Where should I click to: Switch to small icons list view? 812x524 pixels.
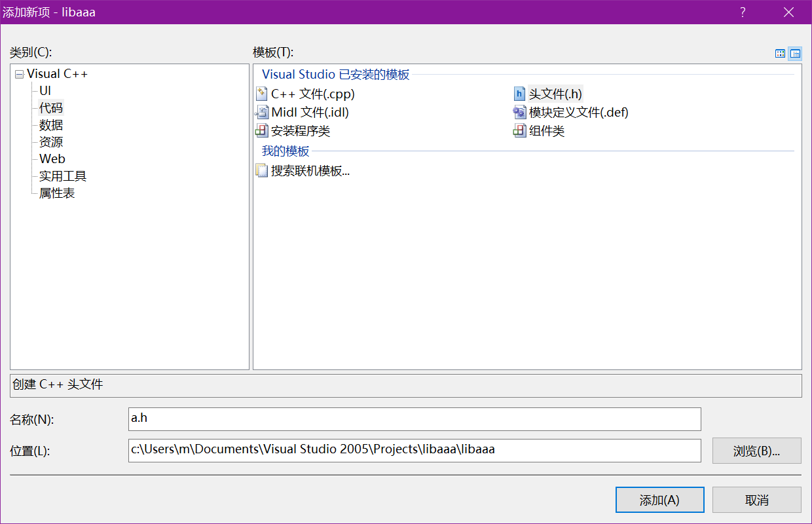(795, 54)
